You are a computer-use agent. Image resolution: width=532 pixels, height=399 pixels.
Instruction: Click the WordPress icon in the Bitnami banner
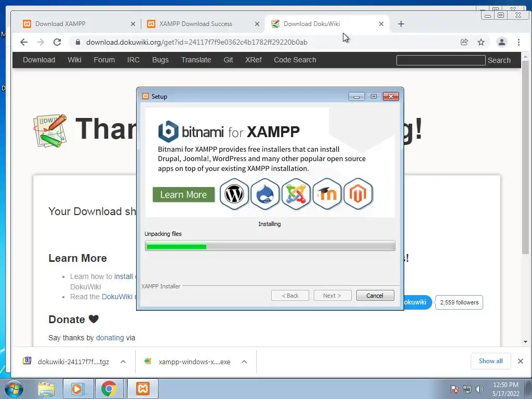[234, 194]
